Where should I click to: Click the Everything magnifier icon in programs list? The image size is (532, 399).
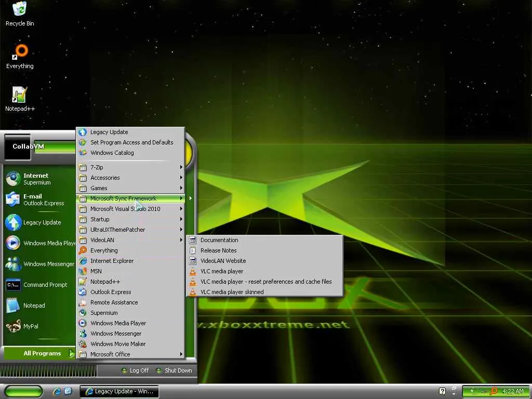point(83,250)
